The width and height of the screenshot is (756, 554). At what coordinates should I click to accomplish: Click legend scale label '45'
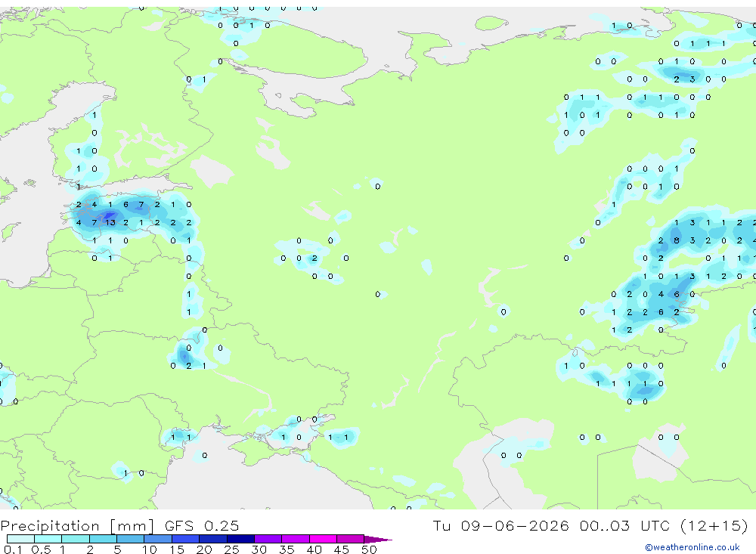coord(342,549)
